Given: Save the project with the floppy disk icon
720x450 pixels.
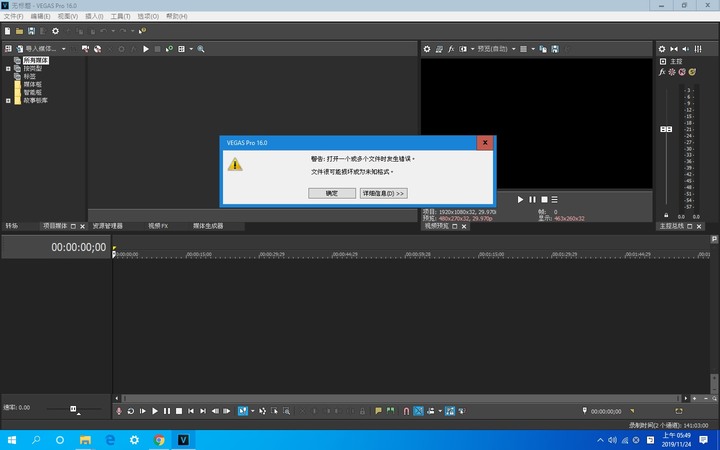Looking at the screenshot, I should (31, 31).
